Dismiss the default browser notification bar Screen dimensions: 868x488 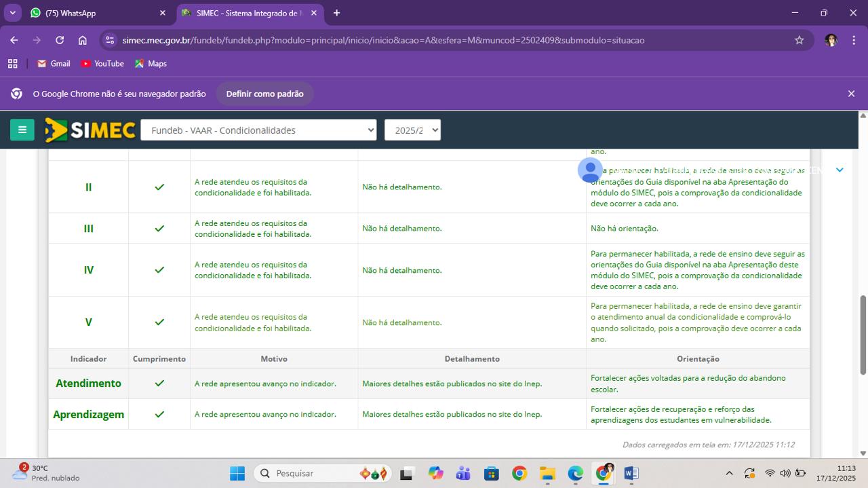click(851, 94)
